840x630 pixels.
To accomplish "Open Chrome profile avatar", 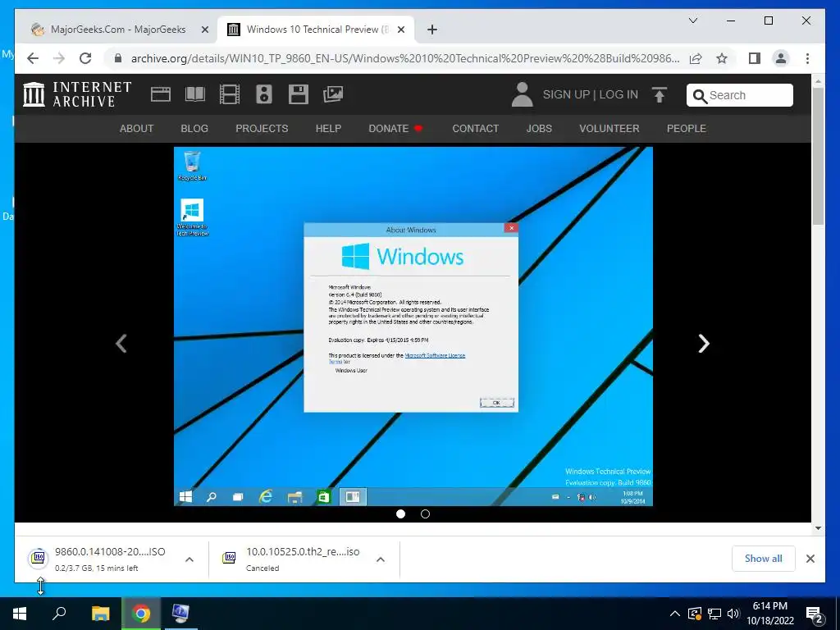I will tap(781, 58).
